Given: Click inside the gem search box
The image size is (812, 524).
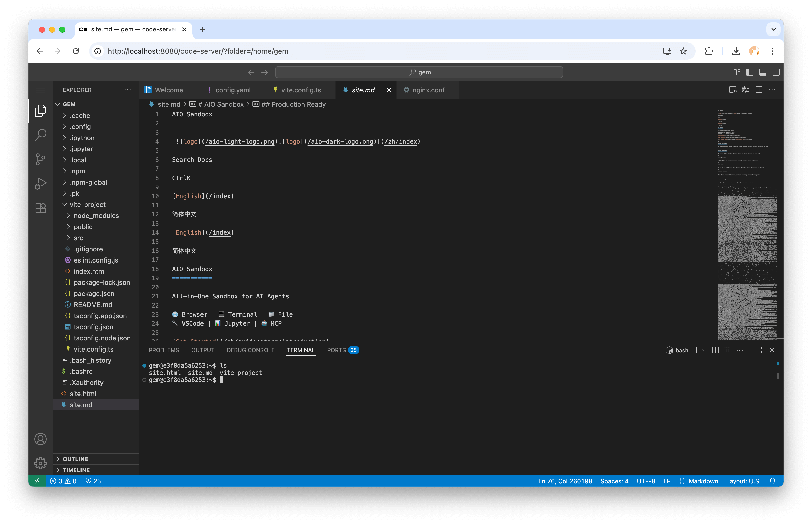Looking at the screenshot, I should click(x=419, y=72).
